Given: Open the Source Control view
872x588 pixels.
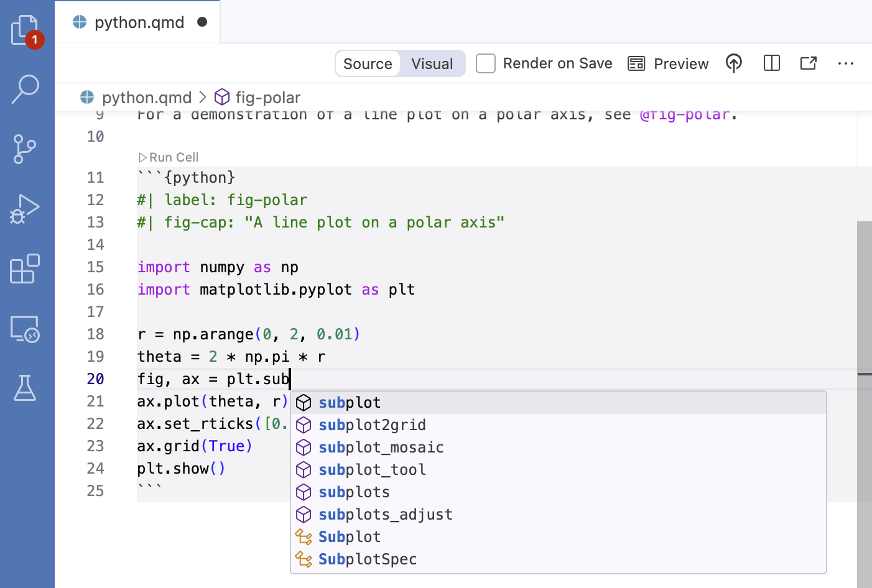Looking at the screenshot, I should pyautogui.click(x=25, y=149).
